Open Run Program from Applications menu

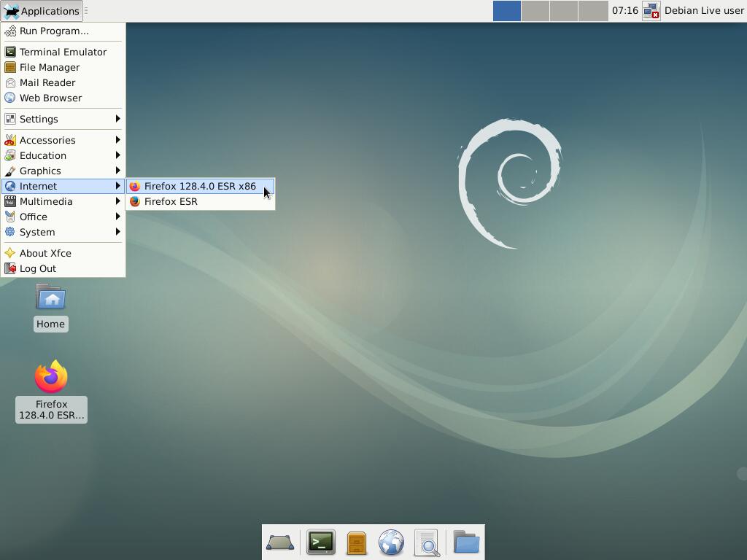tap(54, 31)
